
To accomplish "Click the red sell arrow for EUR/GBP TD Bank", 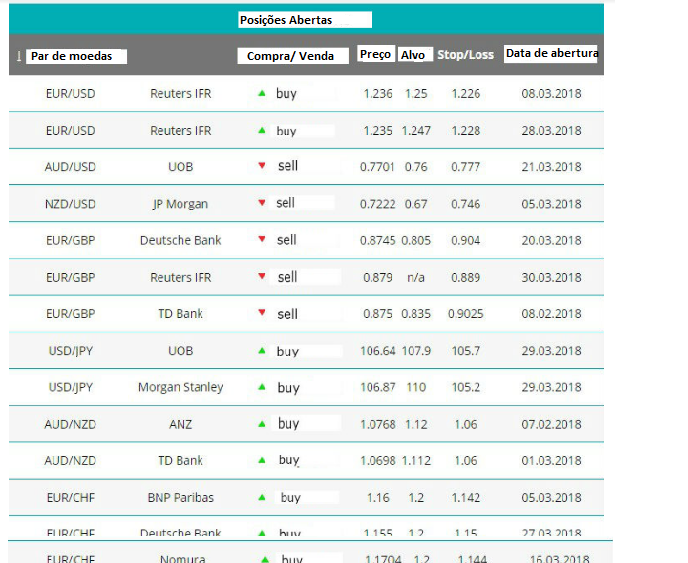I will point(262,313).
